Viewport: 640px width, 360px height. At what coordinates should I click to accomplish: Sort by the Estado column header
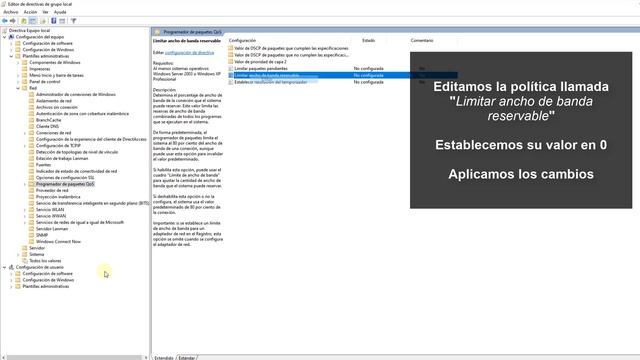click(x=369, y=40)
